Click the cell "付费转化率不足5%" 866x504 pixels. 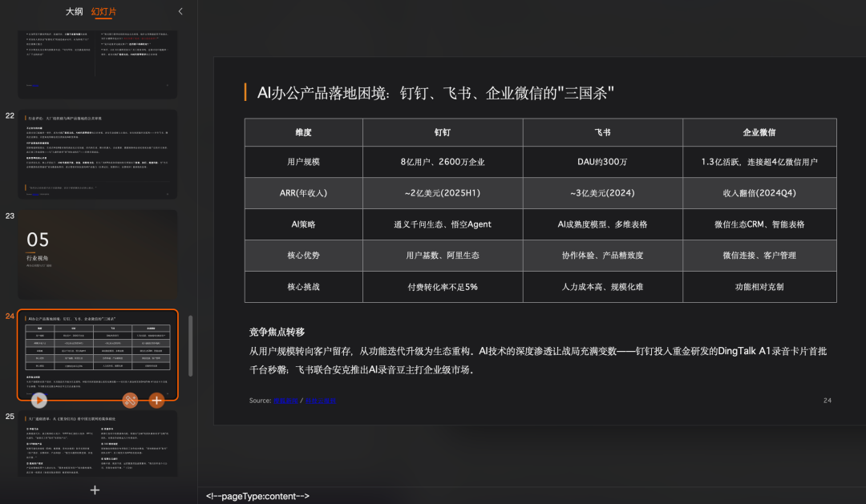(443, 287)
